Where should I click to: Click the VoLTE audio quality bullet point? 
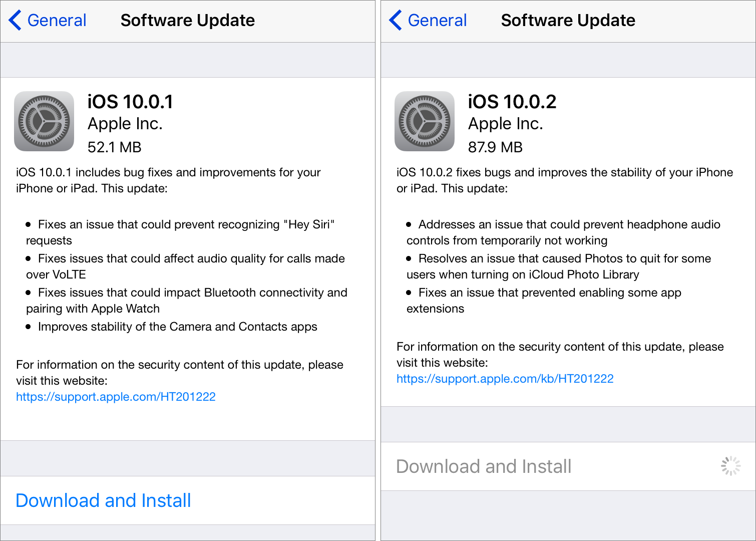coord(191,259)
